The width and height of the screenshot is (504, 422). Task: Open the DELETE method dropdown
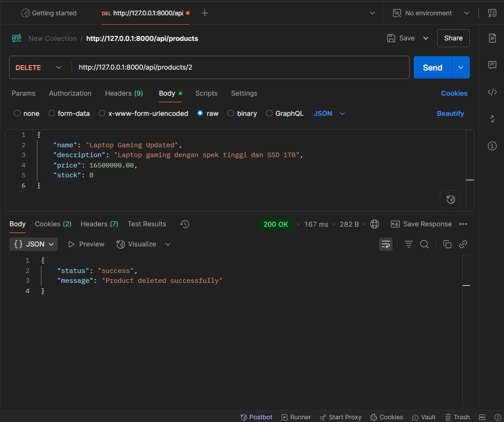coord(39,67)
